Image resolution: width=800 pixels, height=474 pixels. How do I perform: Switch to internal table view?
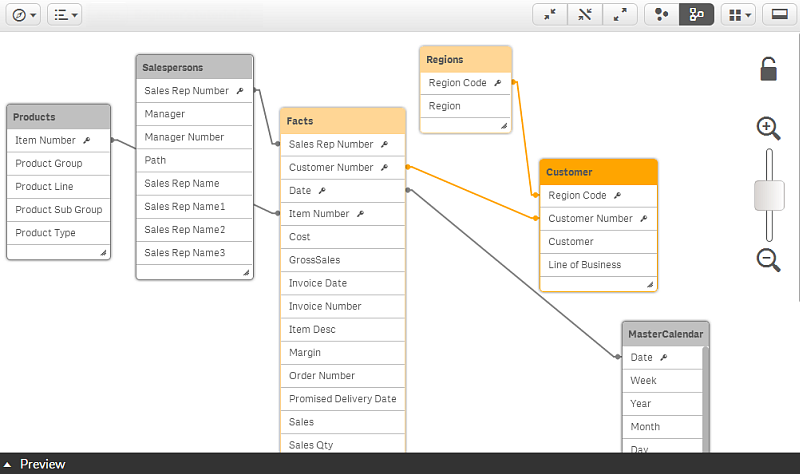tap(661, 15)
